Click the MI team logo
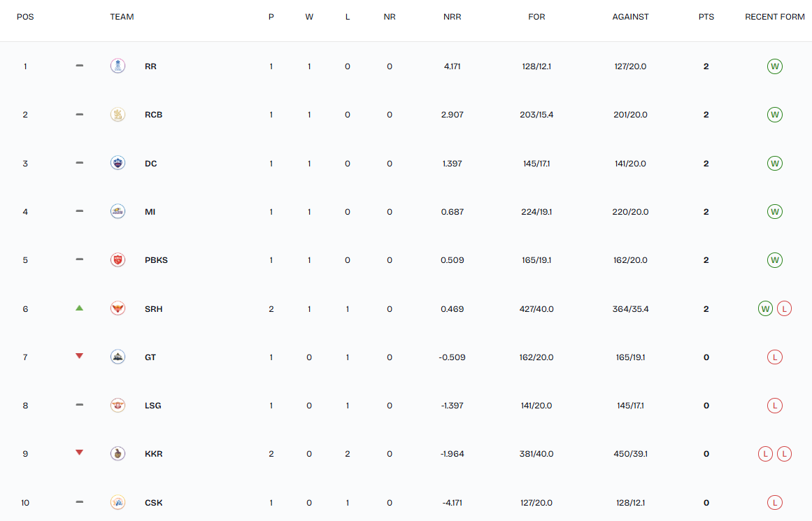The image size is (812, 521). coord(118,211)
